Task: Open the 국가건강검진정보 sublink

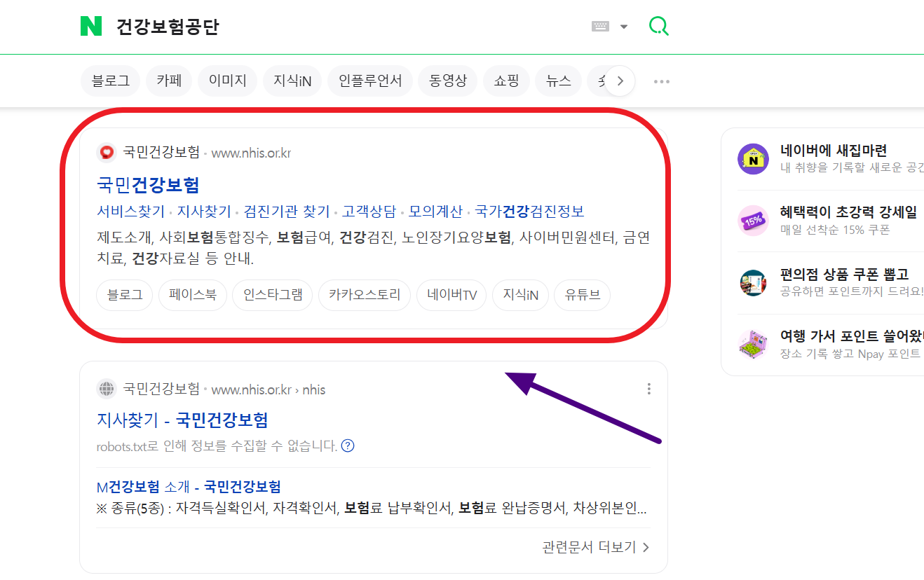Action: [529, 212]
